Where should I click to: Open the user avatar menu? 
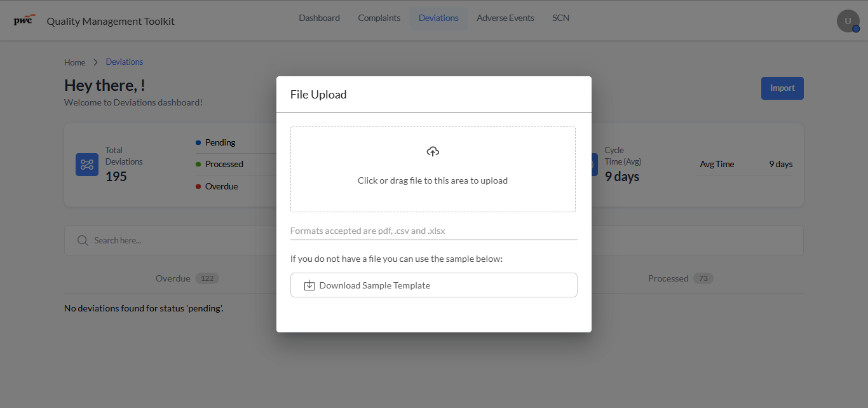pyautogui.click(x=848, y=21)
